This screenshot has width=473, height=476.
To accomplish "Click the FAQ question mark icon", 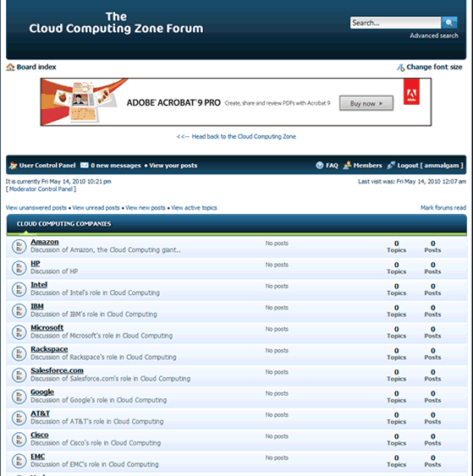I will click(320, 166).
